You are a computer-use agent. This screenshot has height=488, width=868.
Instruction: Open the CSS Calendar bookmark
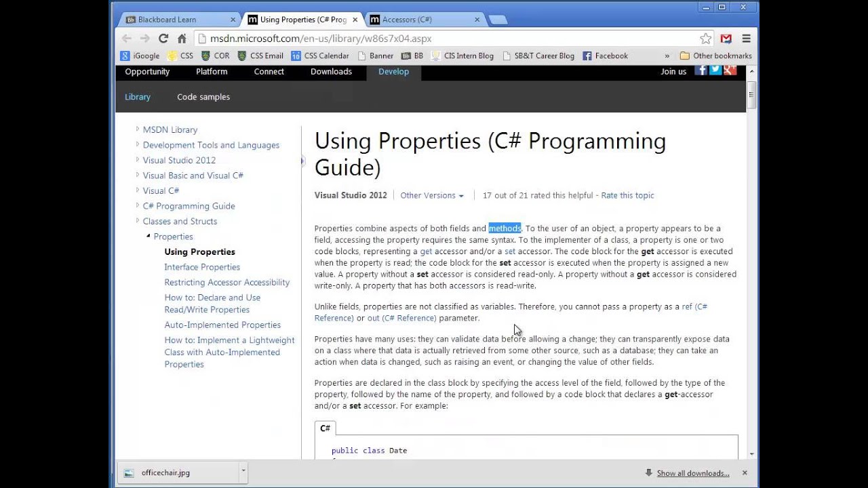click(x=320, y=56)
